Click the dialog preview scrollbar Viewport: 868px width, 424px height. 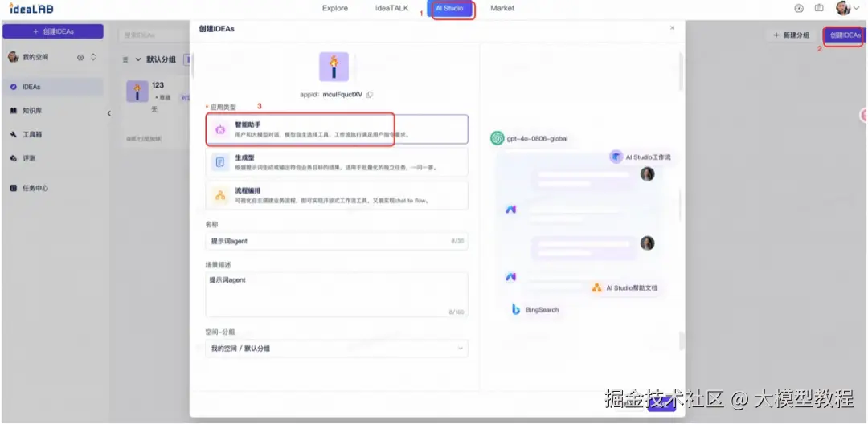point(682,71)
